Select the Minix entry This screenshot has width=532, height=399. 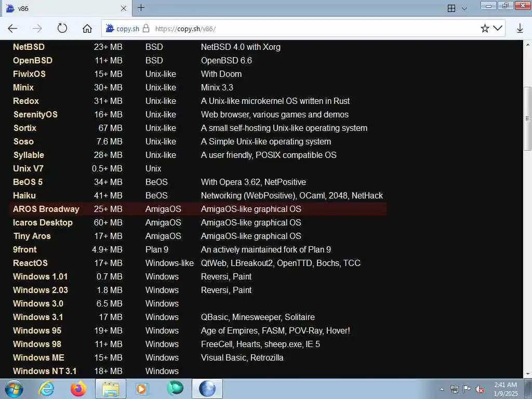click(x=23, y=87)
